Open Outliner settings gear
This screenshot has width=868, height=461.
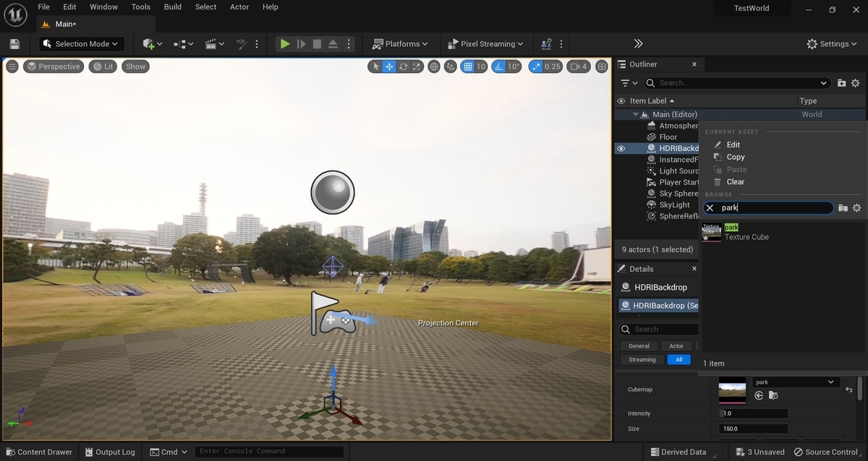pos(856,83)
